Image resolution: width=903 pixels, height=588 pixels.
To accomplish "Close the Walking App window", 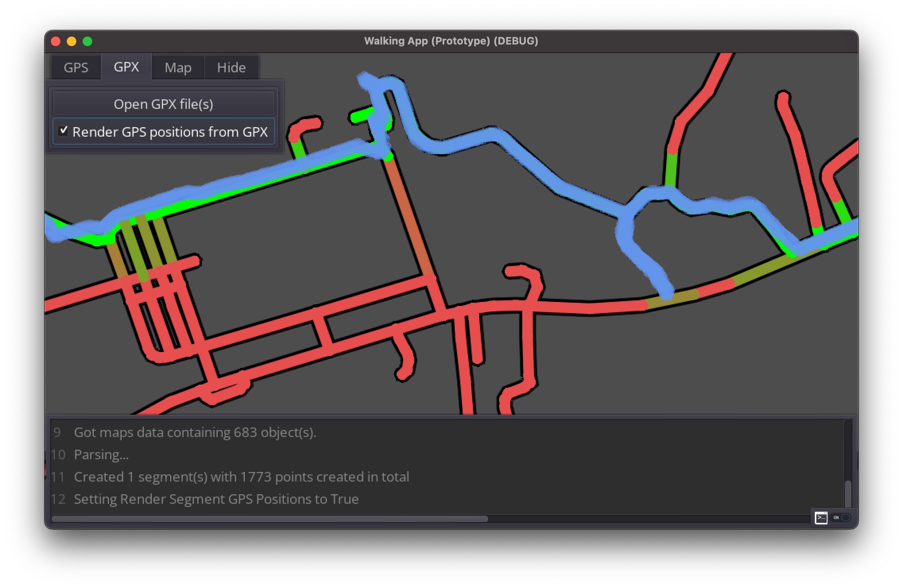I will click(x=56, y=41).
